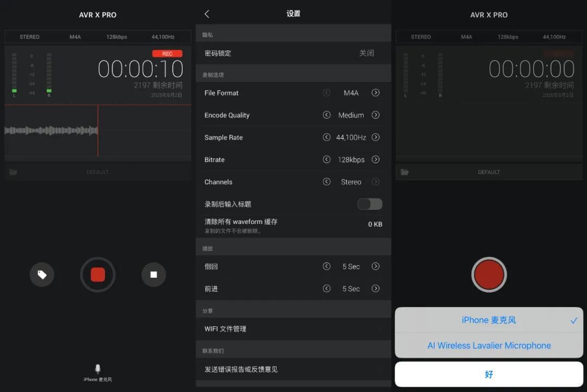Increase Encode Quality setting
Image resolution: width=587 pixels, height=392 pixels.
[x=376, y=115]
